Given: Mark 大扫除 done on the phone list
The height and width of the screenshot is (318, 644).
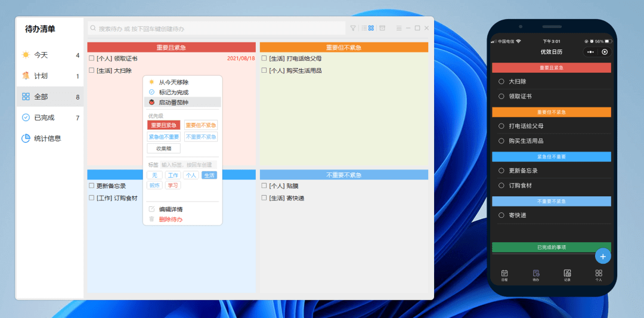Looking at the screenshot, I should [501, 81].
